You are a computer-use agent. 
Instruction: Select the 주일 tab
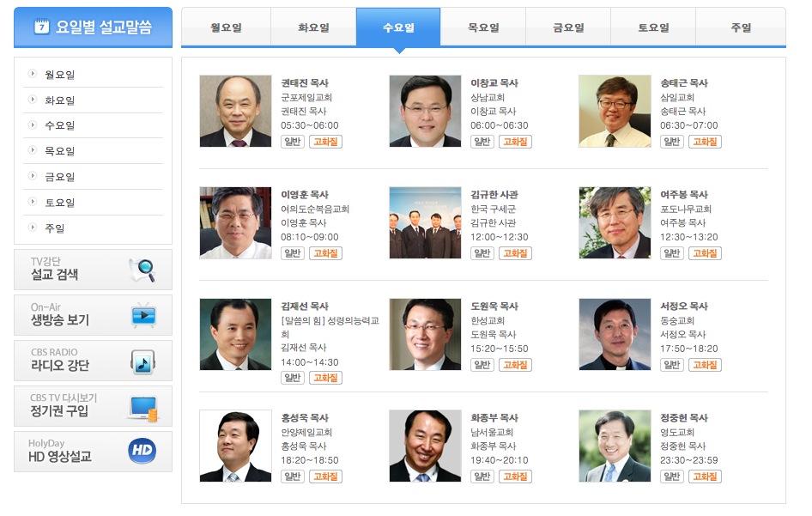pos(741,27)
